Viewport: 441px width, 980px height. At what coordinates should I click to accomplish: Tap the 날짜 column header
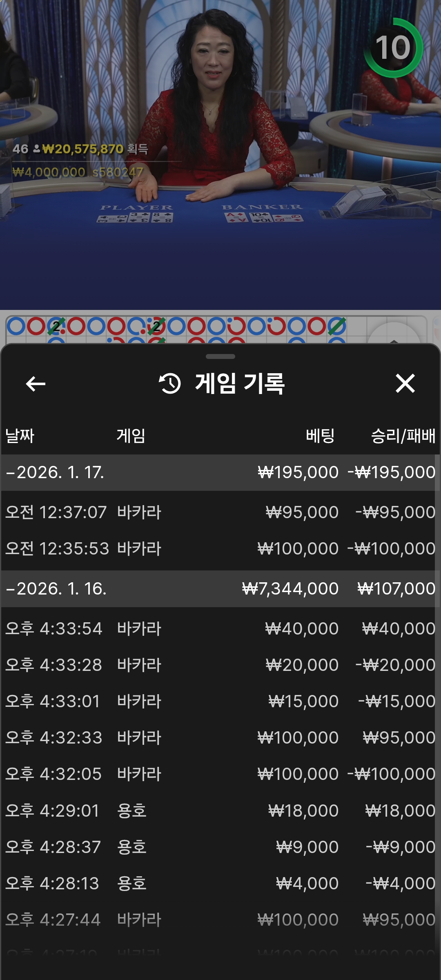click(20, 436)
